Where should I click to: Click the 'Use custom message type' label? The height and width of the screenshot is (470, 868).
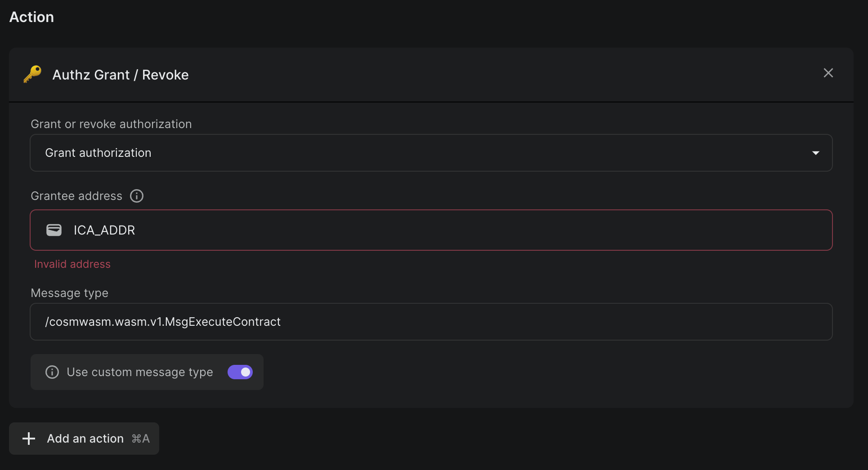pos(140,372)
